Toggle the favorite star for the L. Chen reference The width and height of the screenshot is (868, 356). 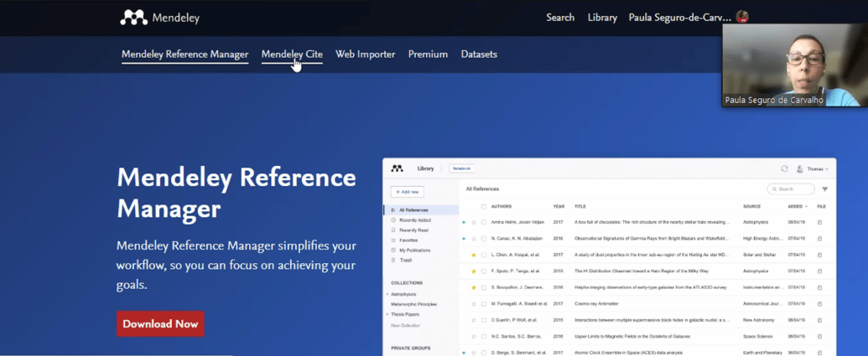point(473,255)
